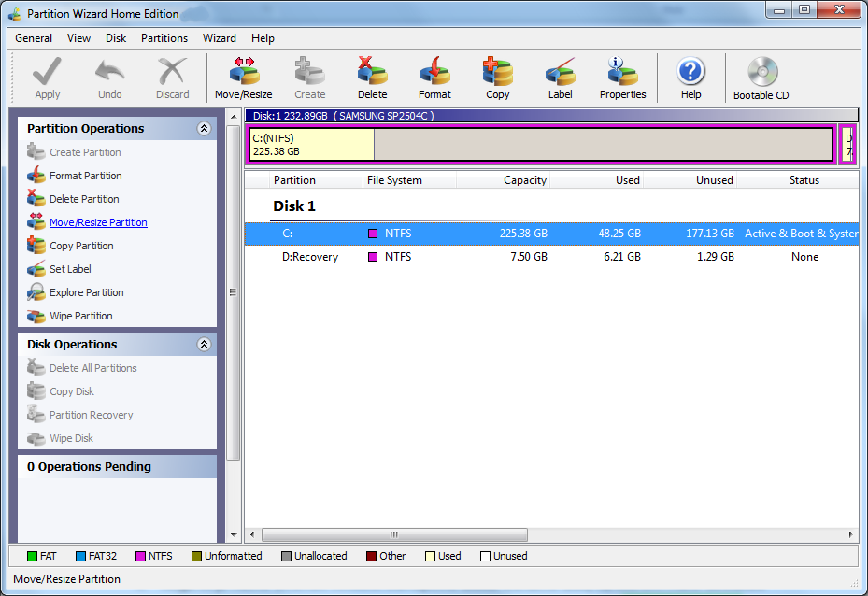Choose the Format toolbar icon
This screenshot has height=596, width=868.
pos(434,71)
